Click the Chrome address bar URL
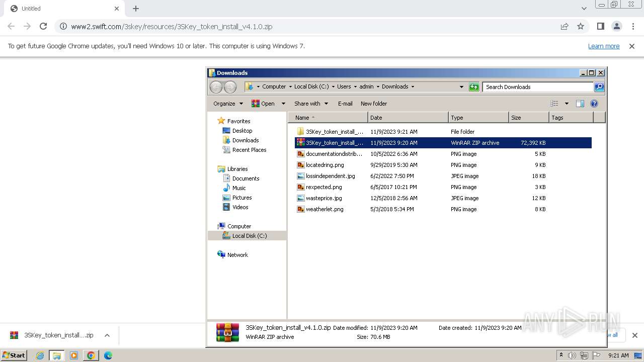 coord(172,26)
